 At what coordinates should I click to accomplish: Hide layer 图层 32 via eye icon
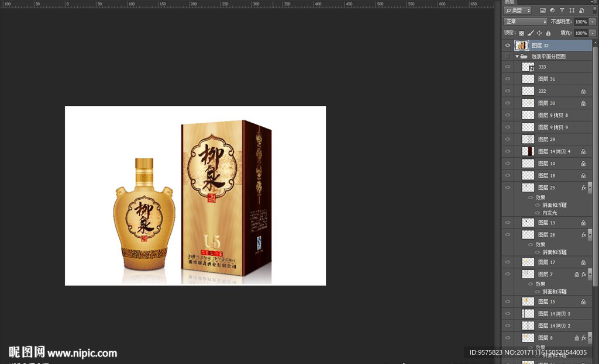tap(507, 46)
